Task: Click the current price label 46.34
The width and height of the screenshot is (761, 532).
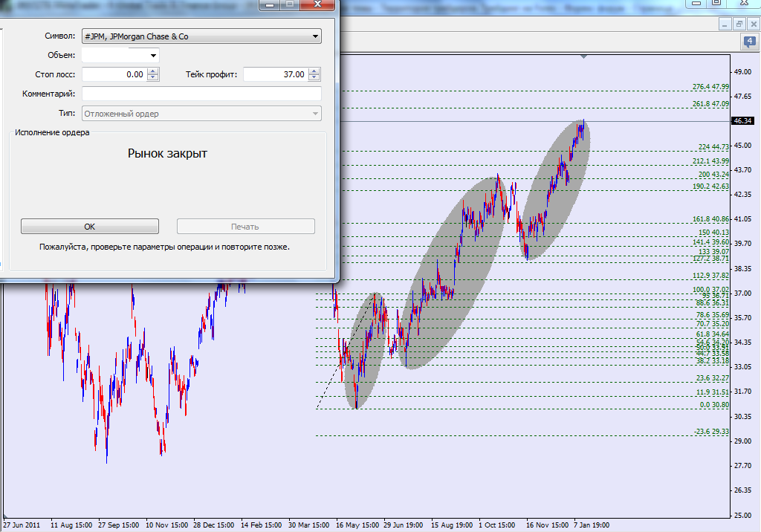Action: pyautogui.click(x=742, y=120)
